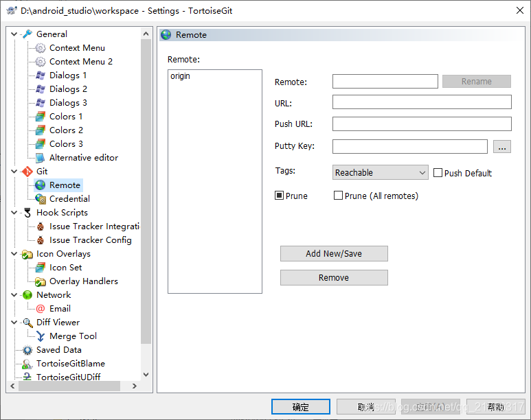Collapse the General tree node
This screenshot has height=420, width=531.
pyautogui.click(x=14, y=34)
